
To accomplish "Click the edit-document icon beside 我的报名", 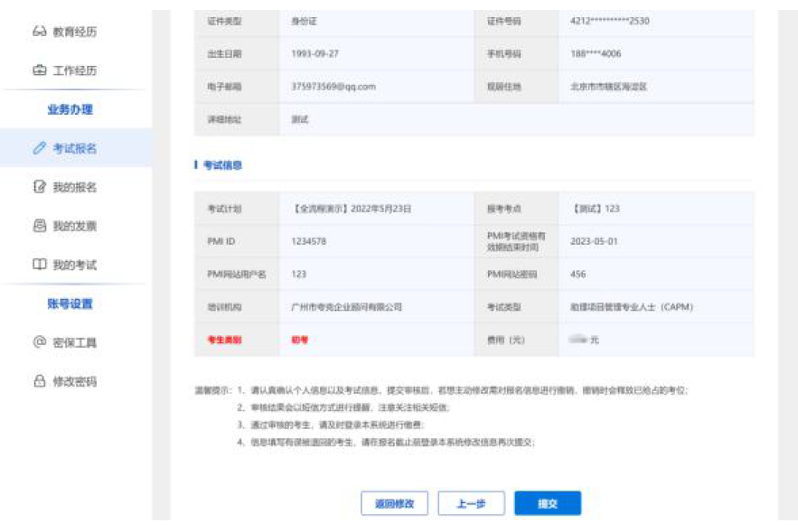I will 39,188.
